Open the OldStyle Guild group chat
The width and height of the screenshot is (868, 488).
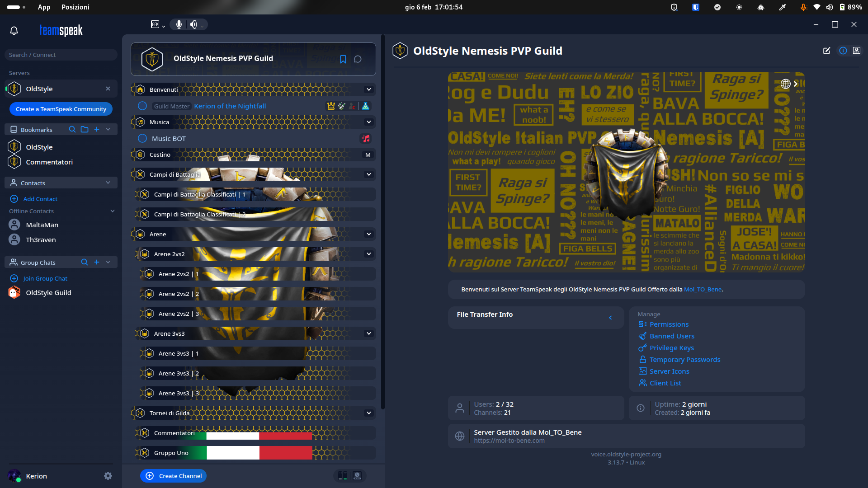[x=48, y=293]
